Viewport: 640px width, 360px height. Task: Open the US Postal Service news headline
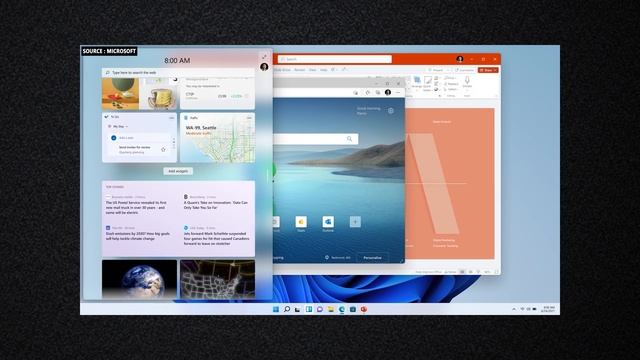point(136,207)
